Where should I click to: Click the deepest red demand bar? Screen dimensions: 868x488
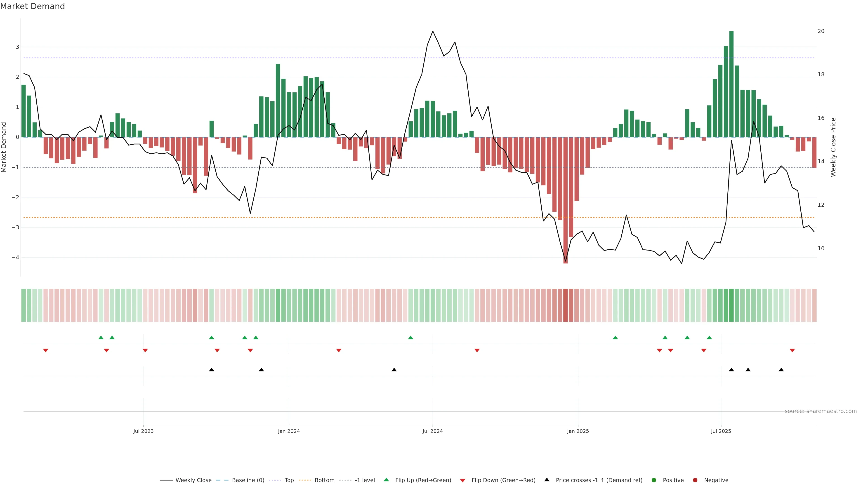565,200
